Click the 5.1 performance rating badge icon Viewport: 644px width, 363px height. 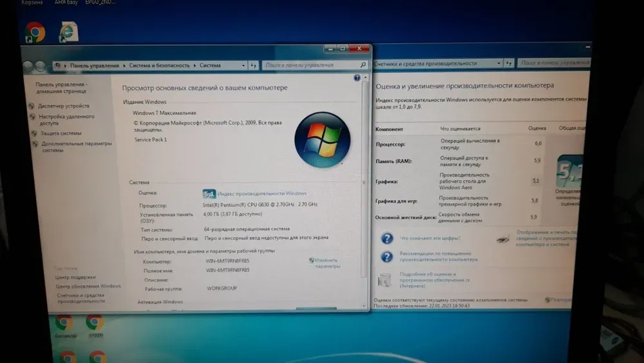pyautogui.click(x=209, y=193)
